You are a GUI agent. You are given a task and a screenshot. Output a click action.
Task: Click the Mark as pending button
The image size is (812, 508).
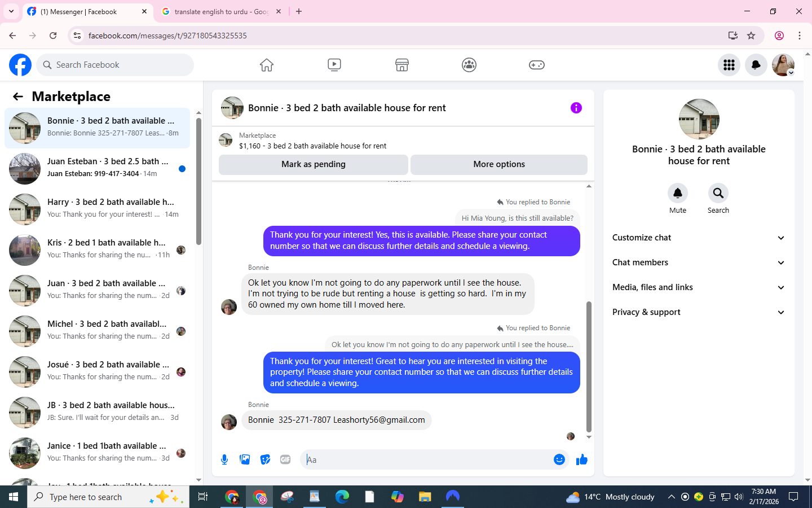(x=314, y=164)
